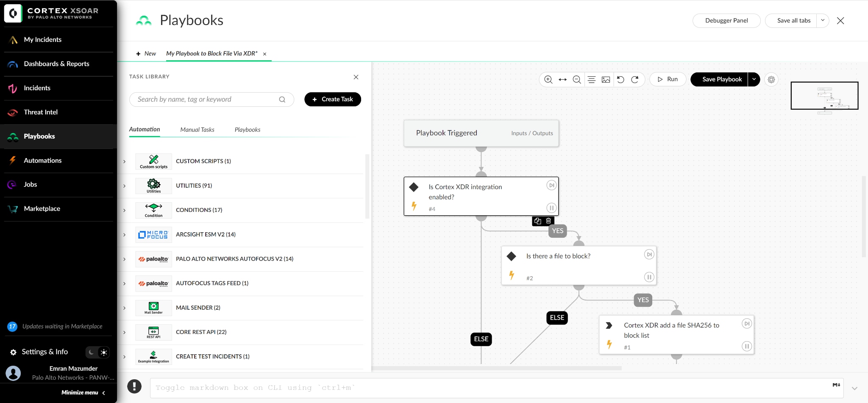Open My Incidents in sidebar
868x403 pixels.
[58, 40]
